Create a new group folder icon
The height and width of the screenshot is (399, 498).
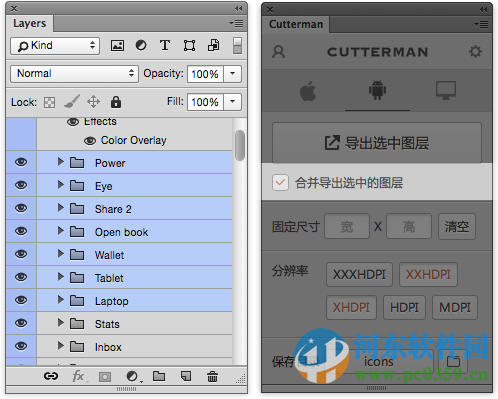coord(159,376)
